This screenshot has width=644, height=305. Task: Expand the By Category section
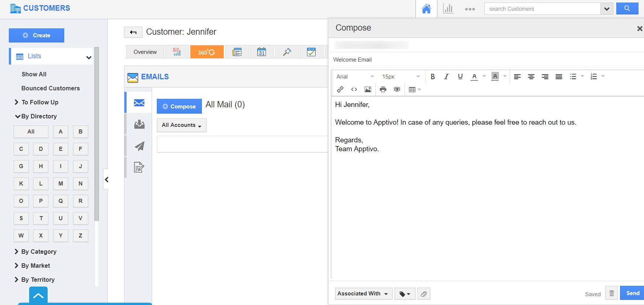35,252
